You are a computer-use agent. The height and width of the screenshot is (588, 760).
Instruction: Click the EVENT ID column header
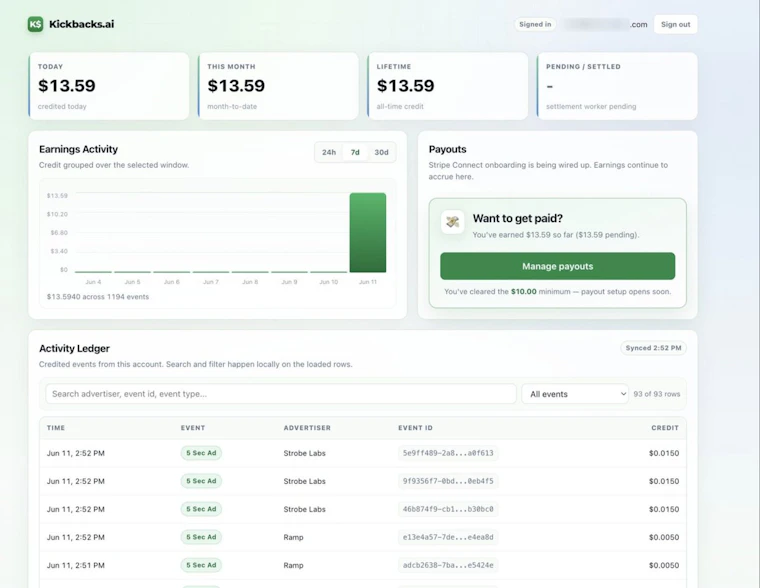(x=415, y=428)
